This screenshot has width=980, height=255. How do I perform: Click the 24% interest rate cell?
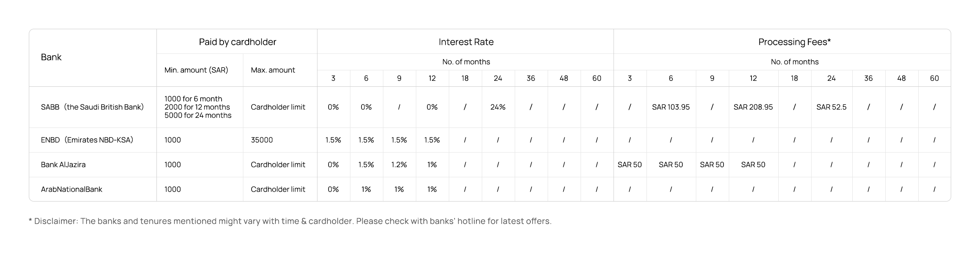(x=497, y=107)
